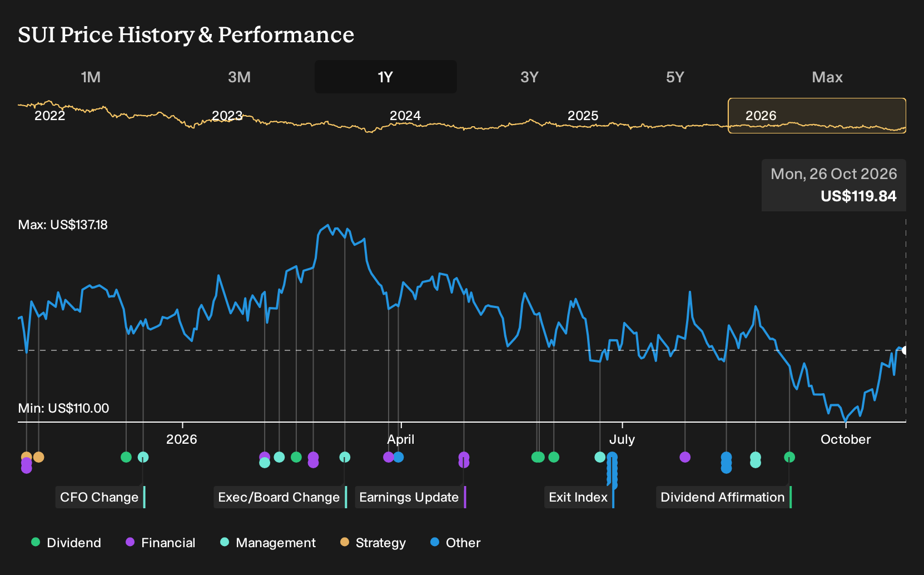Click the green dot above Dividend Affirmation label
The height and width of the screenshot is (575, 924).
pos(789,457)
